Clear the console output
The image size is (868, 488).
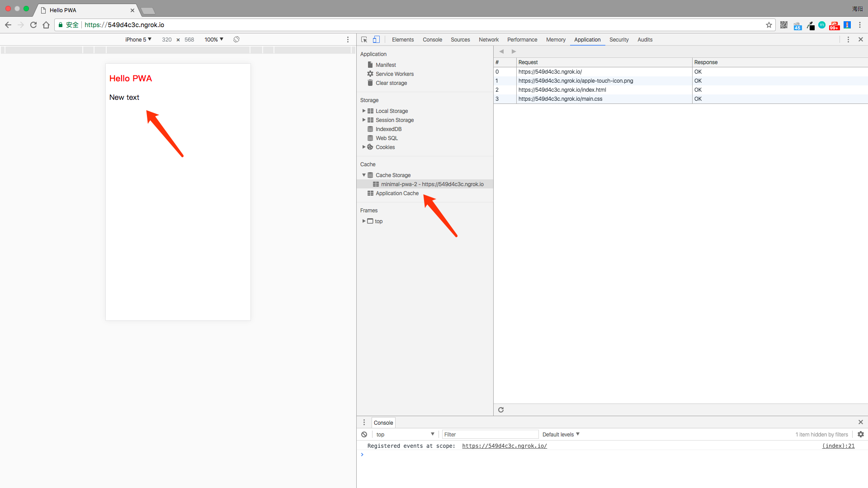[x=364, y=435]
